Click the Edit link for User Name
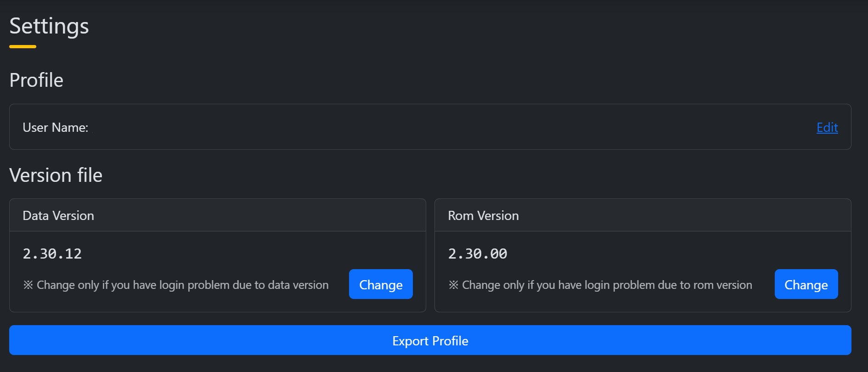The image size is (868, 372). pos(827,127)
